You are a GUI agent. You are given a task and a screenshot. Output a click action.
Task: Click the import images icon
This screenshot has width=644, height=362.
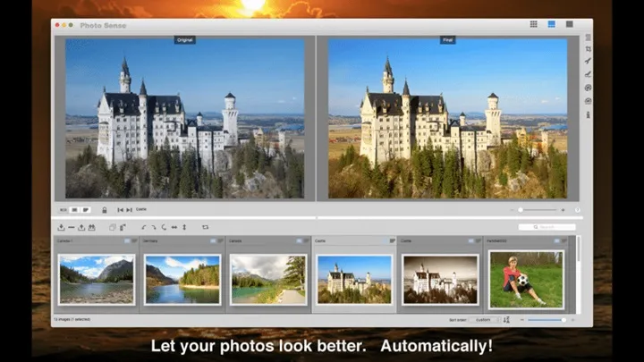coord(61,227)
